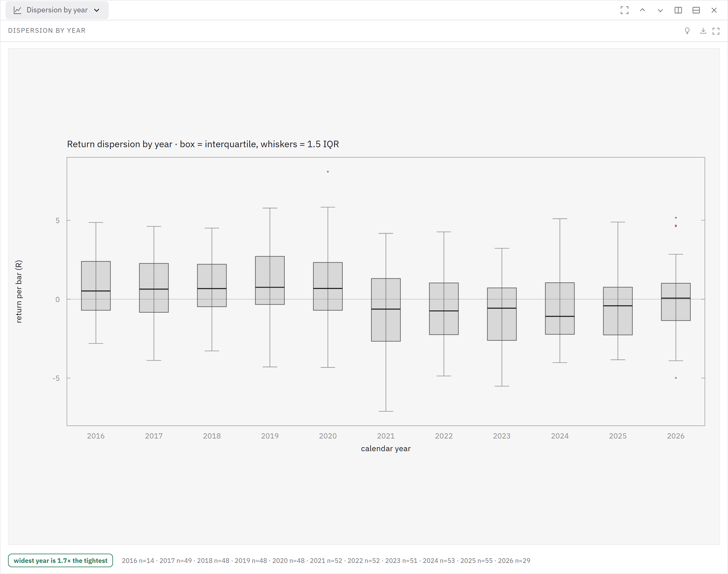728x574 pixels.
Task: Close the panel with the X icon
Action: [714, 10]
